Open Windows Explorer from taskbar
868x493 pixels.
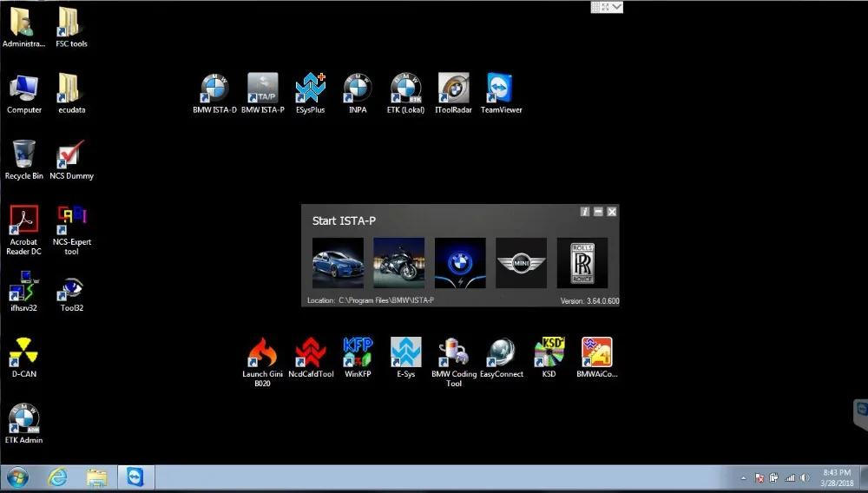point(96,477)
